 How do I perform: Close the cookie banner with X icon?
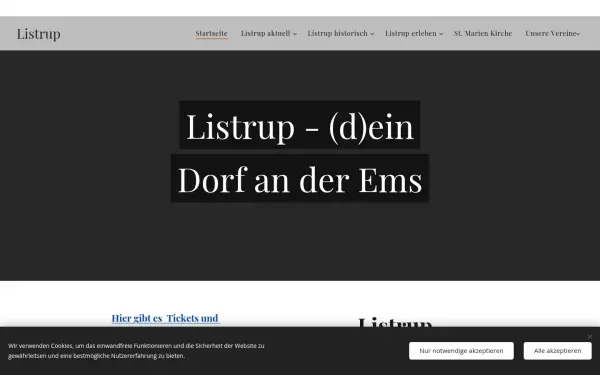click(590, 337)
